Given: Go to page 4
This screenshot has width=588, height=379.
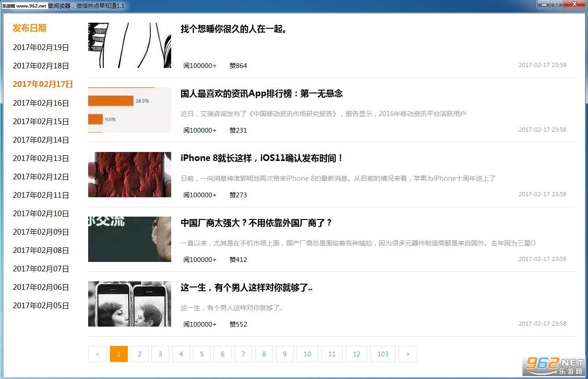Looking at the screenshot, I should 181,354.
